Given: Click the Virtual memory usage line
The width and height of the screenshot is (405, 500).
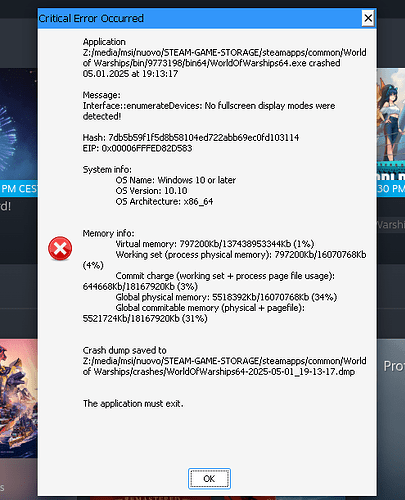Looking at the screenshot, I should (215, 244).
